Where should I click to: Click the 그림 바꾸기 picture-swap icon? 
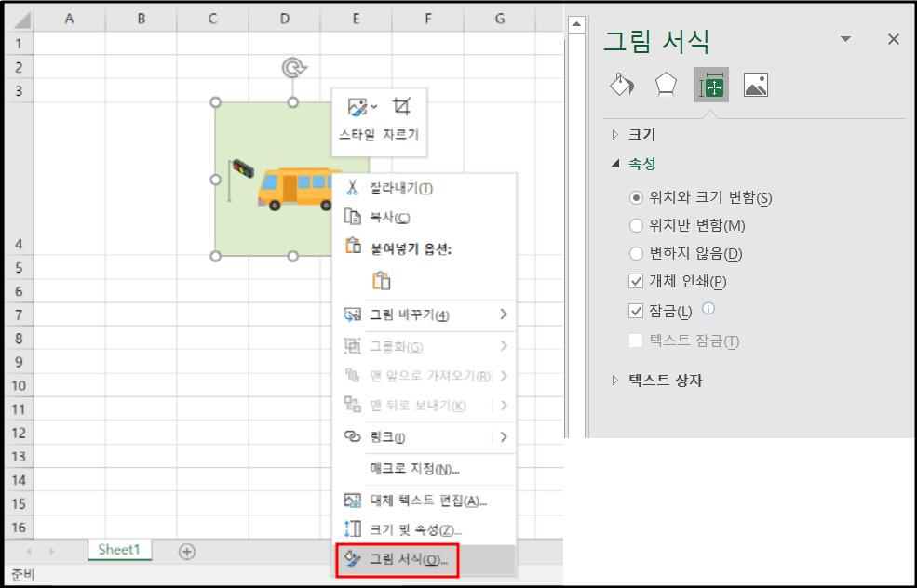[x=354, y=314]
